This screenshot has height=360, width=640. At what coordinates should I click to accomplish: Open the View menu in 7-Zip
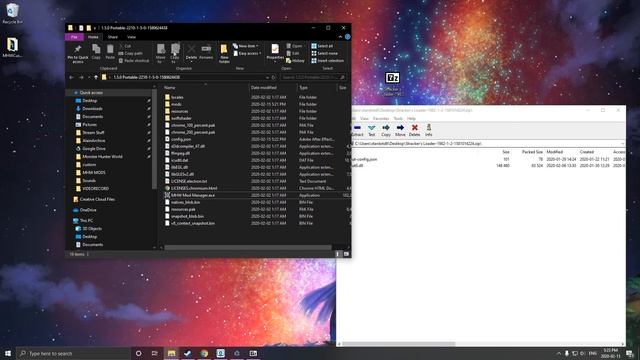click(x=364, y=118)
